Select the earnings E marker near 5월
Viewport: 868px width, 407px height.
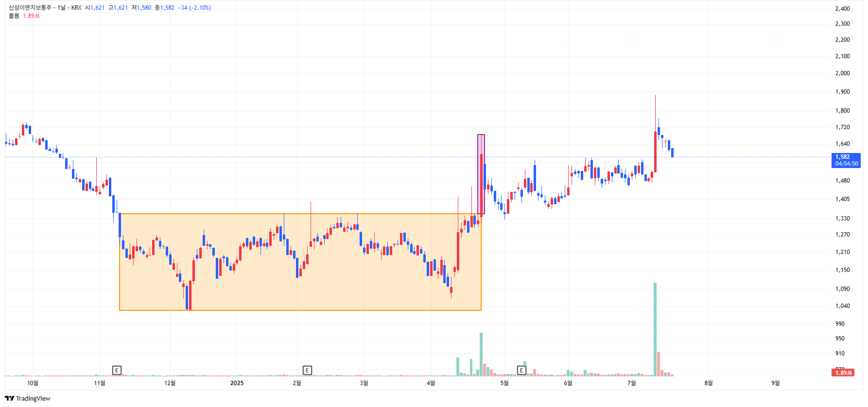[x=521, y=371]
